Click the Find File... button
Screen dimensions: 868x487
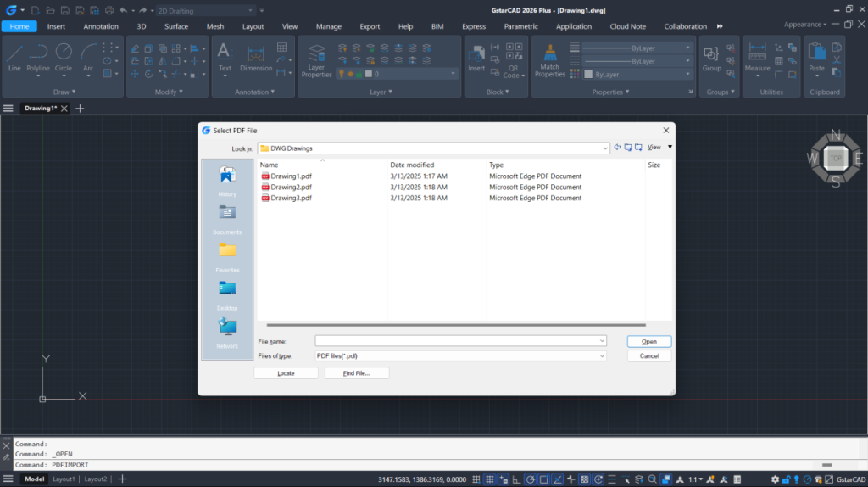357,373
